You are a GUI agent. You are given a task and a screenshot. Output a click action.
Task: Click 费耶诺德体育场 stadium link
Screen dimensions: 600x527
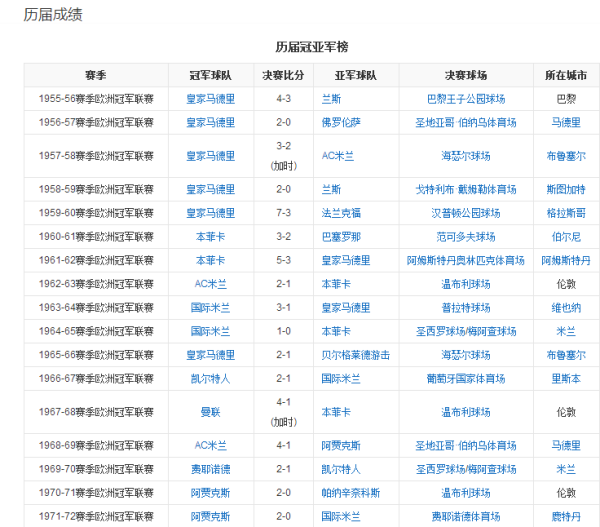(466, 517)
